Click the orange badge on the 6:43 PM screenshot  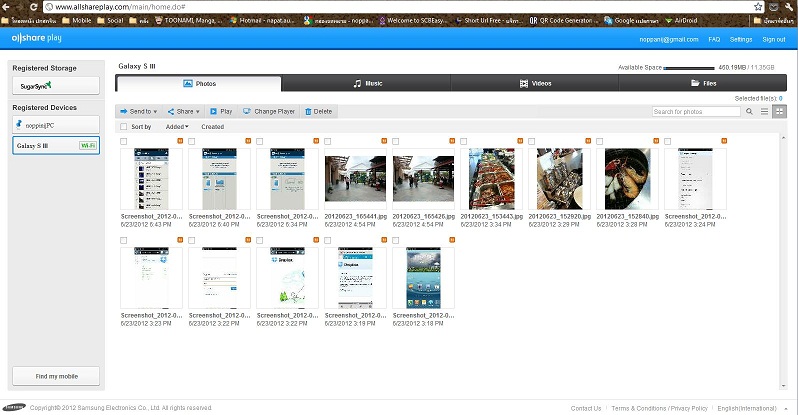180,141
